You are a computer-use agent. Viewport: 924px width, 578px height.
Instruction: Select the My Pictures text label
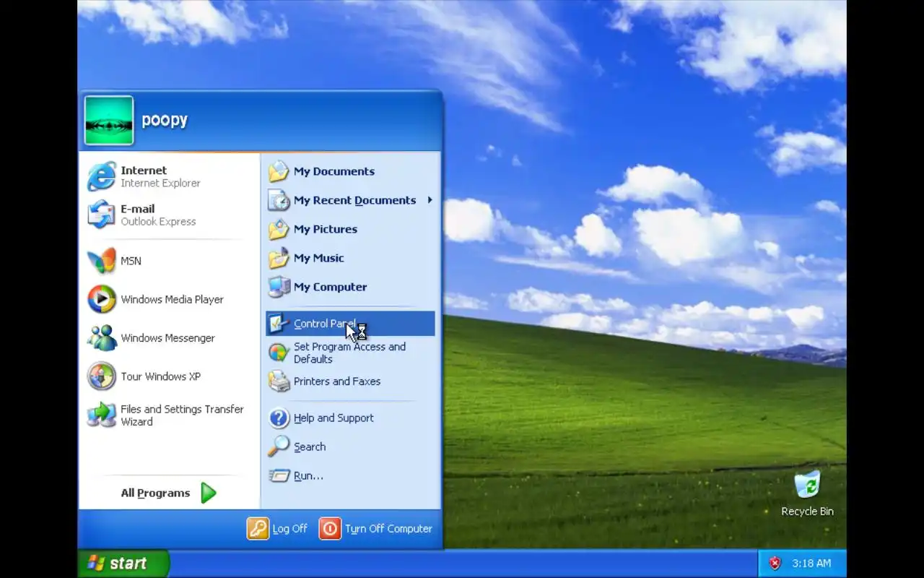pos(326,229)
